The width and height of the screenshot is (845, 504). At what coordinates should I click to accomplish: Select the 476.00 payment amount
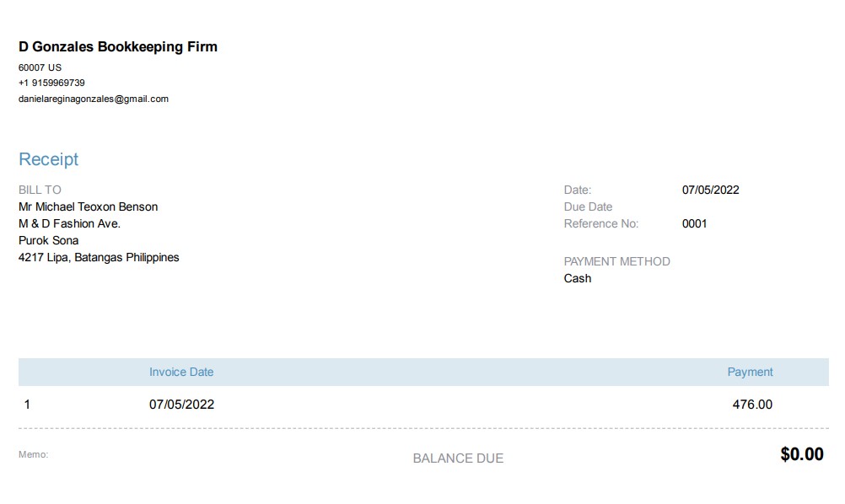(x=752, y=405)
